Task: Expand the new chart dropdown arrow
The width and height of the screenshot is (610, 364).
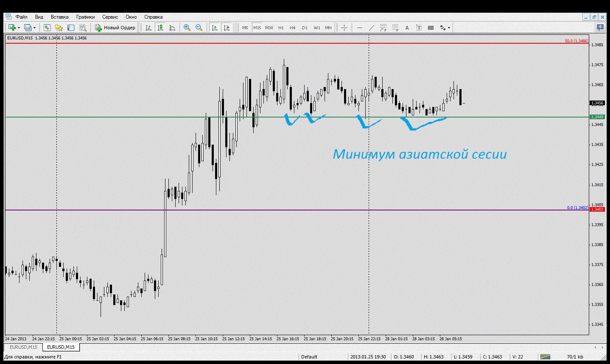Action: [x=19, y=28]
